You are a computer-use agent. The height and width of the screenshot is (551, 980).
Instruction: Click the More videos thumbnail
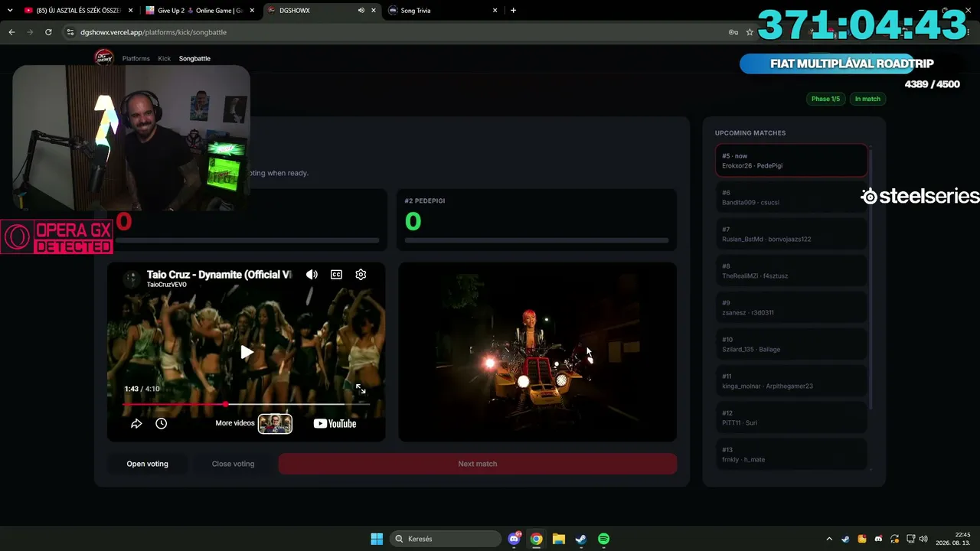pyautogui.click(x=275, y=423)
